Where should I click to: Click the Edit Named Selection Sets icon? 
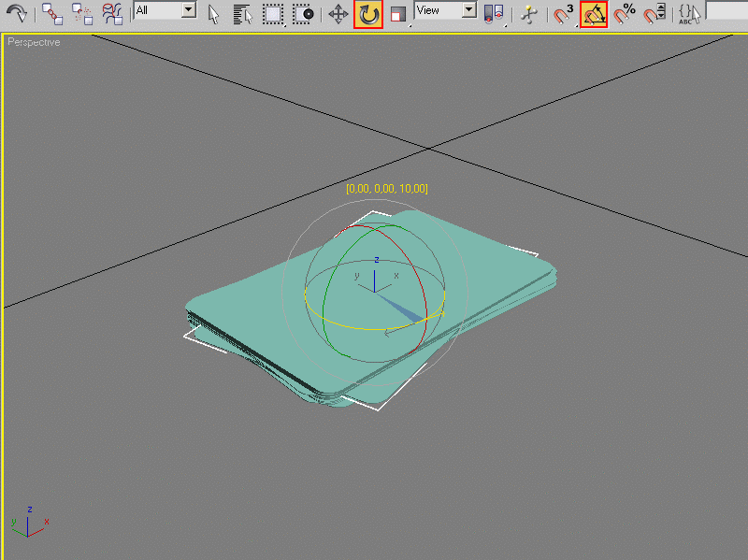690,14
